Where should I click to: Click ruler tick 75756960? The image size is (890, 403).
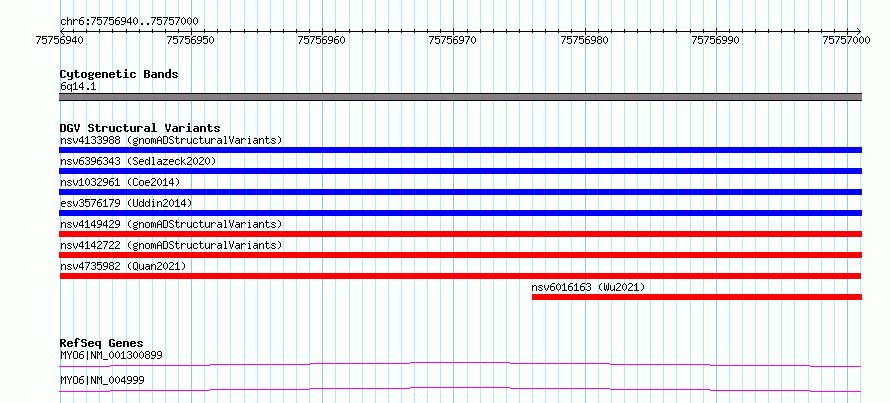[x=322, y=40]
